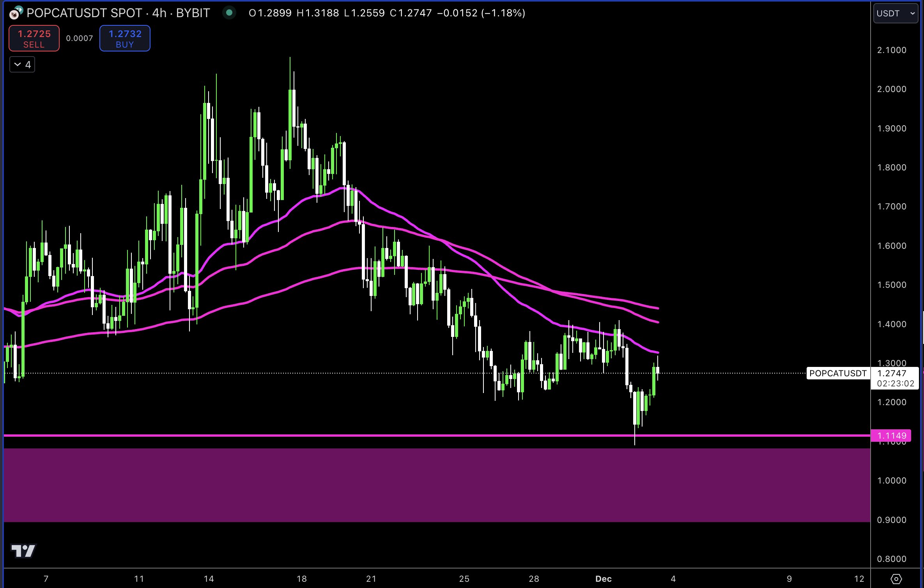
Task: Click the 18 date label on time axis
Action: 302,579
